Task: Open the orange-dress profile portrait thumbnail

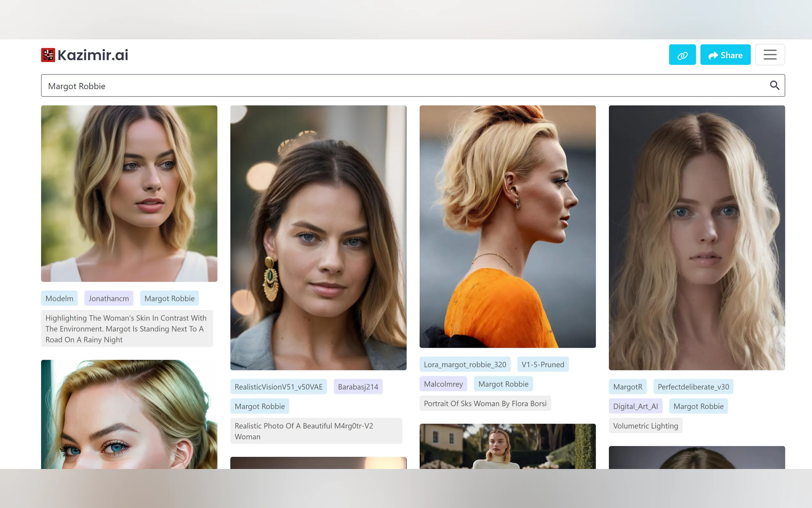Action: pos(507,226)
